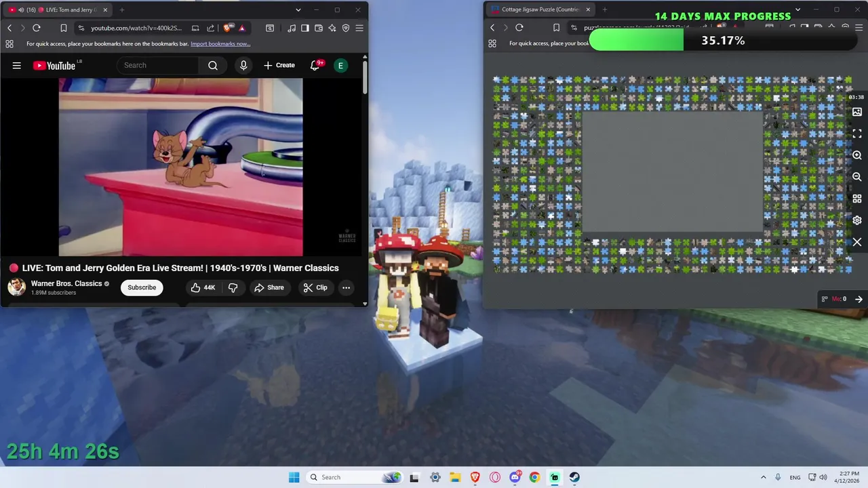Open File Explorer from the taskbar

(455, 477)
